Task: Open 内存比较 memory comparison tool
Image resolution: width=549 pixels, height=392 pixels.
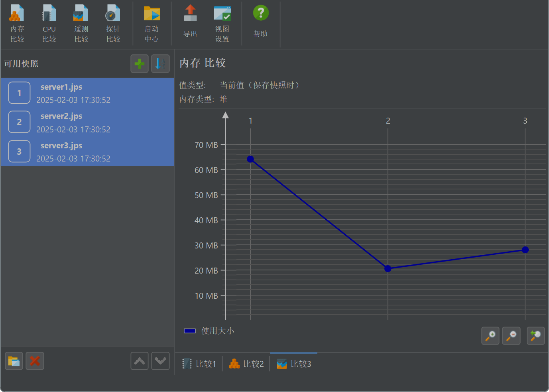Action: point(17,24)
